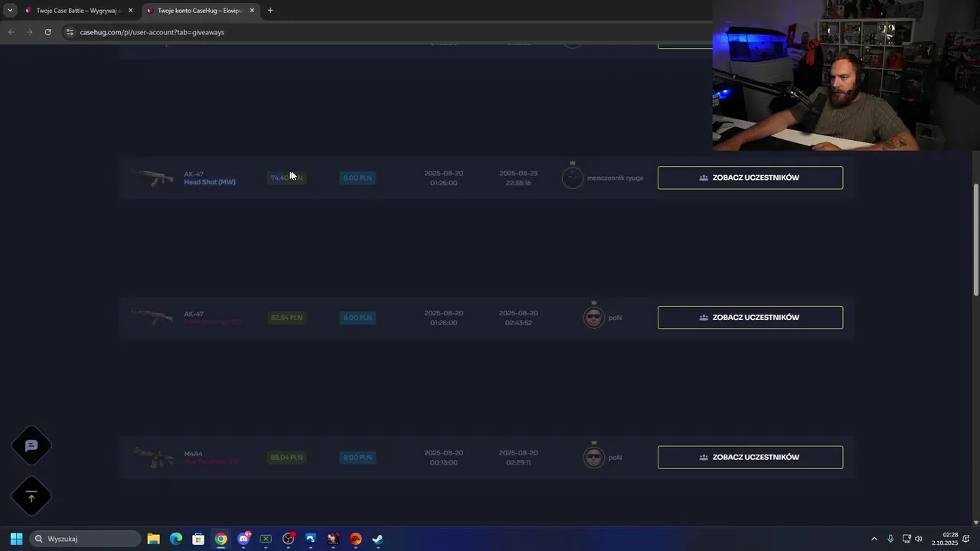Click the page vertical scrollbar thumb
Screen dimensions: 980x551
[975, 240]
